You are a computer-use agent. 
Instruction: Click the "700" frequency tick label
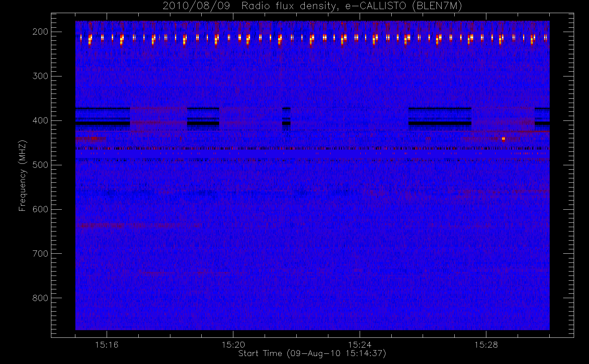40,254
